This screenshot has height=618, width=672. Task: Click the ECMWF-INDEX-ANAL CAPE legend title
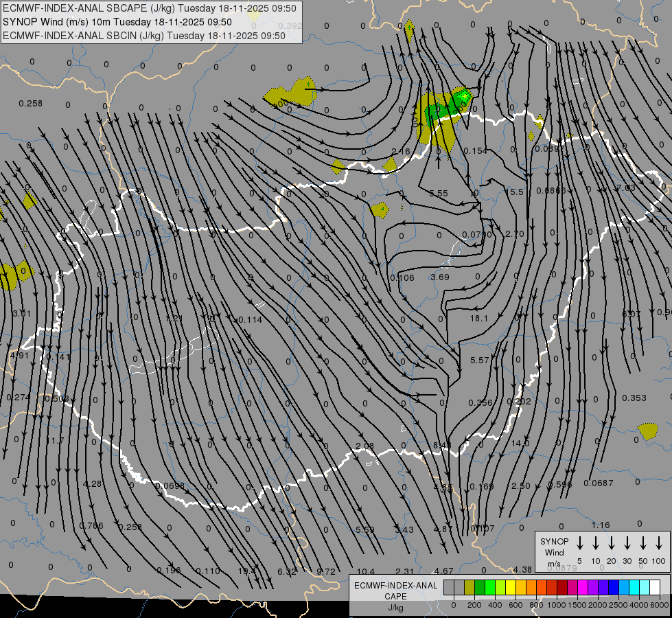point(395,591)
